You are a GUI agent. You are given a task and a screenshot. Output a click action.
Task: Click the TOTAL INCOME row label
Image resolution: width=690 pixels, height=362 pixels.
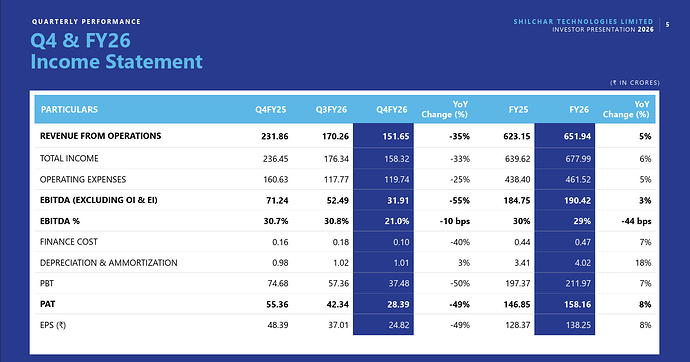(69, 158)
